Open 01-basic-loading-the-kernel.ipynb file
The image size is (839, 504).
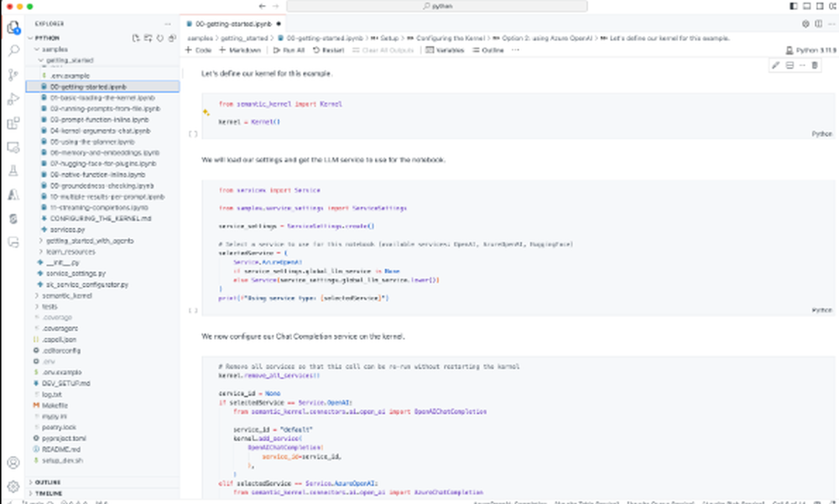point(102,98)
